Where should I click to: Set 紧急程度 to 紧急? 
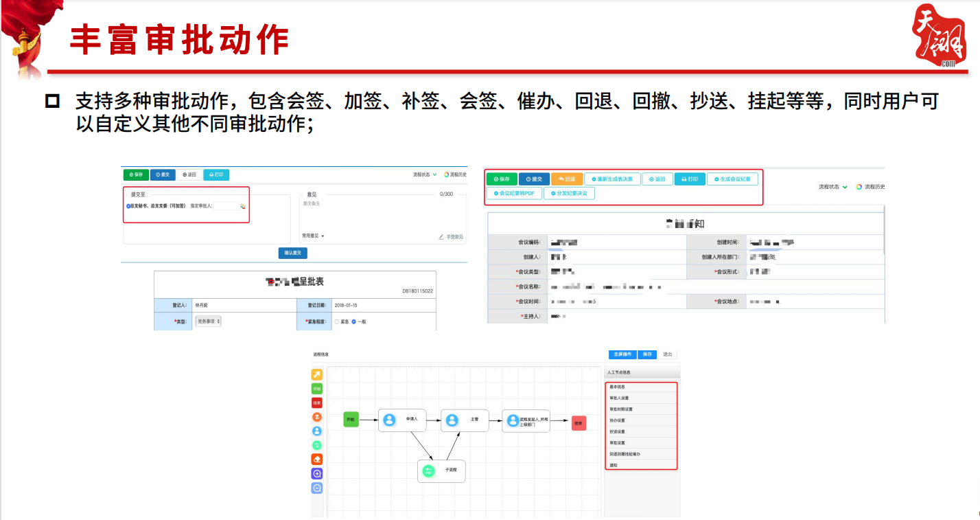[x=336, y=322]
